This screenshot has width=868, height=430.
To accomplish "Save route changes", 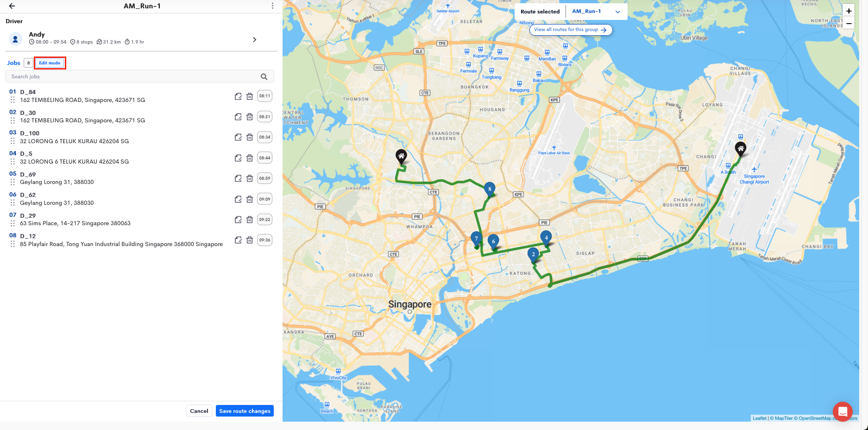I will [245, 411].
